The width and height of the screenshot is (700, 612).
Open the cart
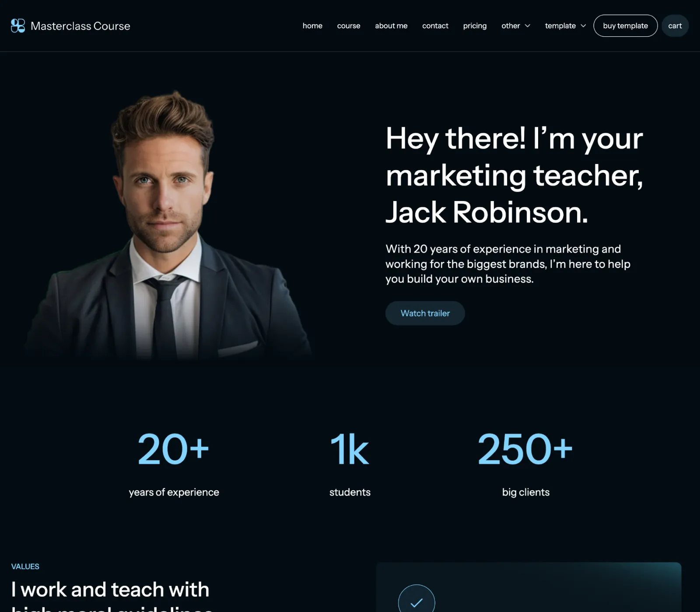675,26
